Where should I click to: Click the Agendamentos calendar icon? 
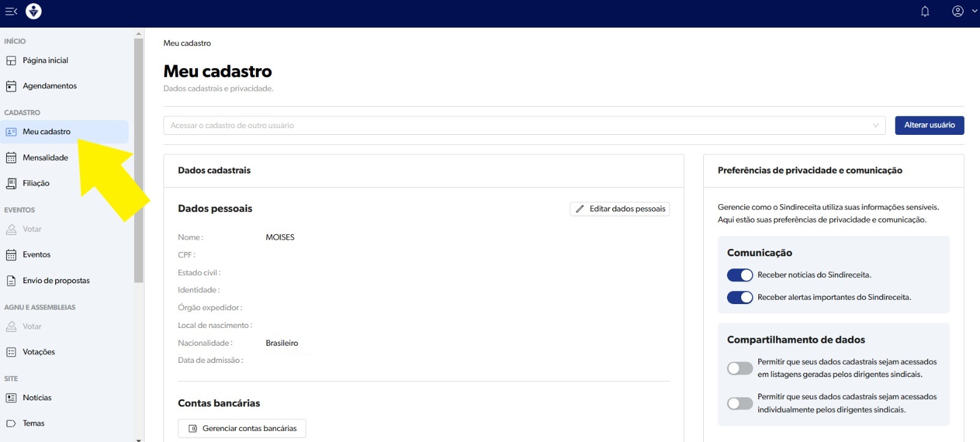tap(11, 86)
